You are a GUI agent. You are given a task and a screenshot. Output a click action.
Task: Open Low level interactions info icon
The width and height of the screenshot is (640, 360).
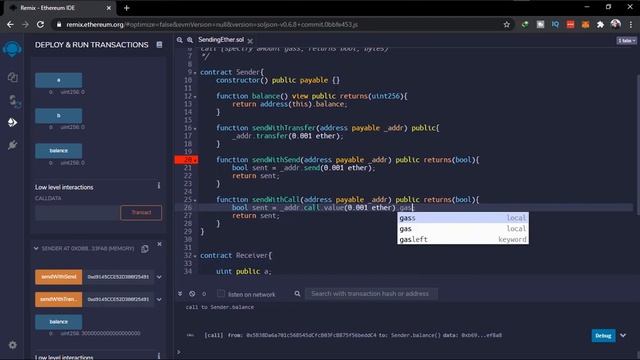[x=159, y=186]
